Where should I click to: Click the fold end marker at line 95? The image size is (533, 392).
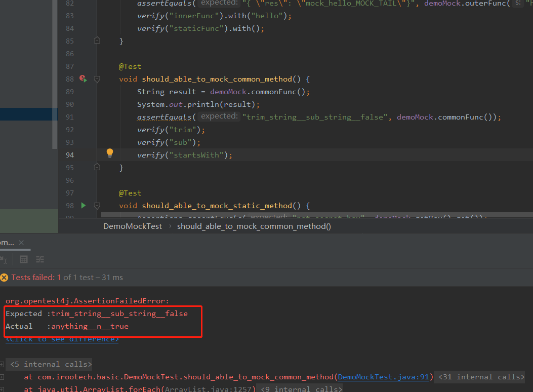[97, 167]
